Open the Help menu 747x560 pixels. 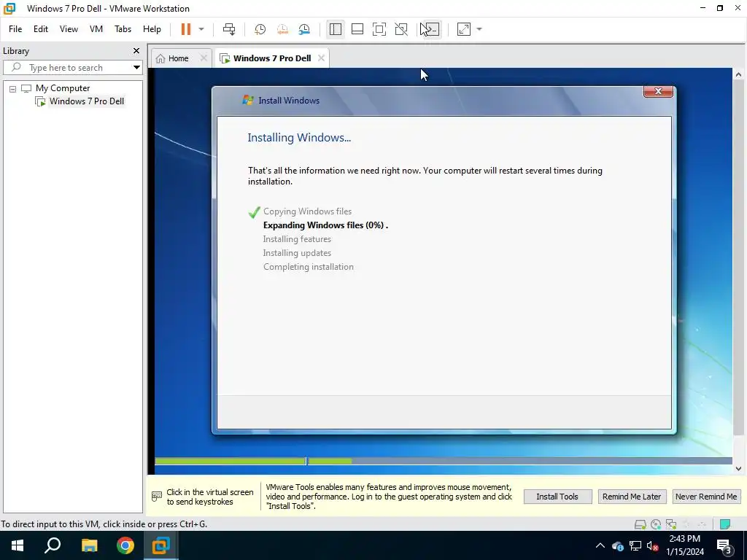(152, 29)
